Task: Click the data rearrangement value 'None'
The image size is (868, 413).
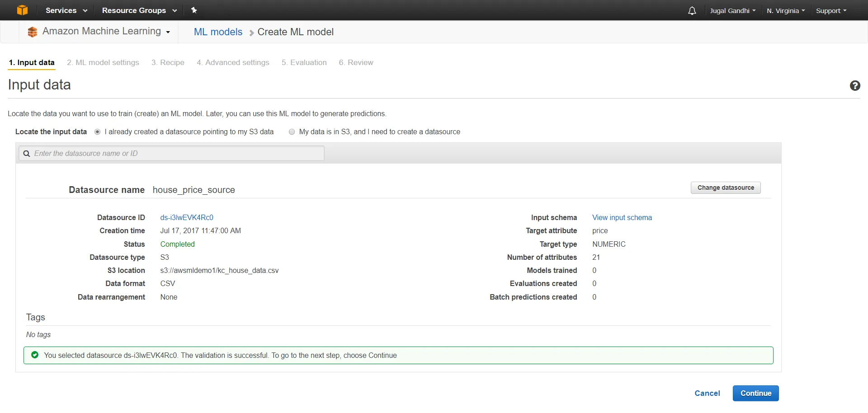Action: [169, 297]
